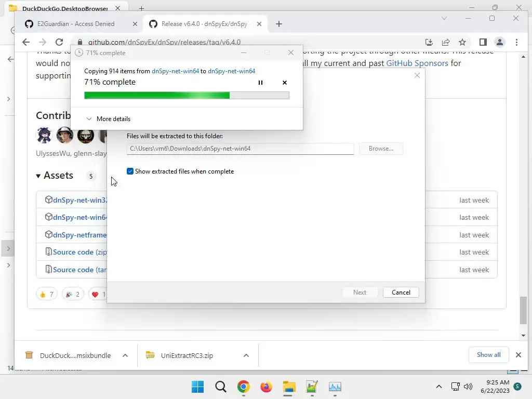Open the tab search dropdown chevron
Viewport: 532px width, 399px height.
tap(444, 18)
